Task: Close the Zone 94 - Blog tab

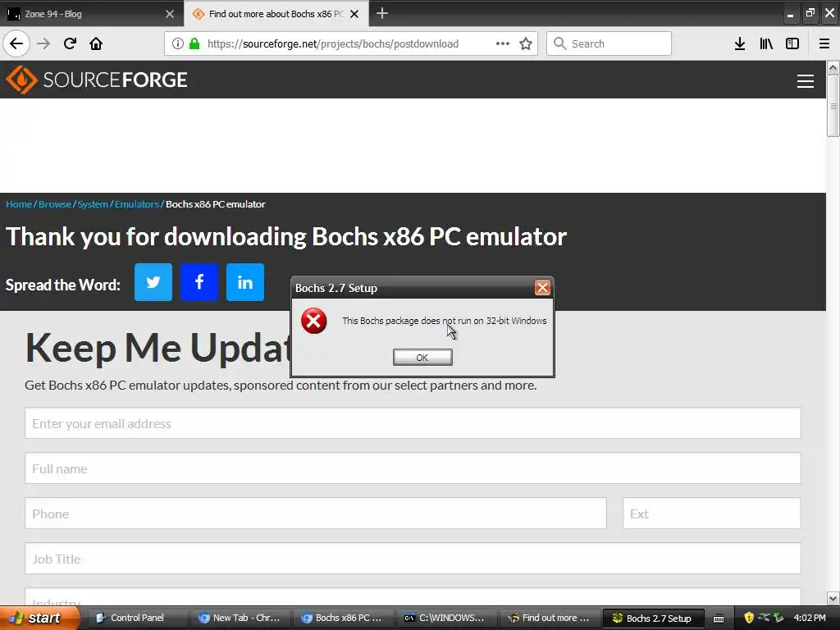Action: click(x=170, y=14)
